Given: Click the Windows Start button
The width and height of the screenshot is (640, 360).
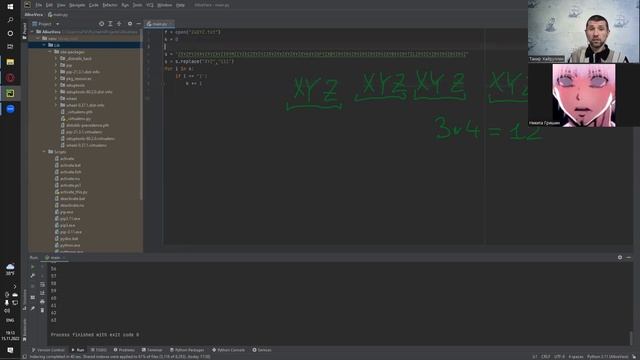Looking at the screenshot, I should (10, 7).
